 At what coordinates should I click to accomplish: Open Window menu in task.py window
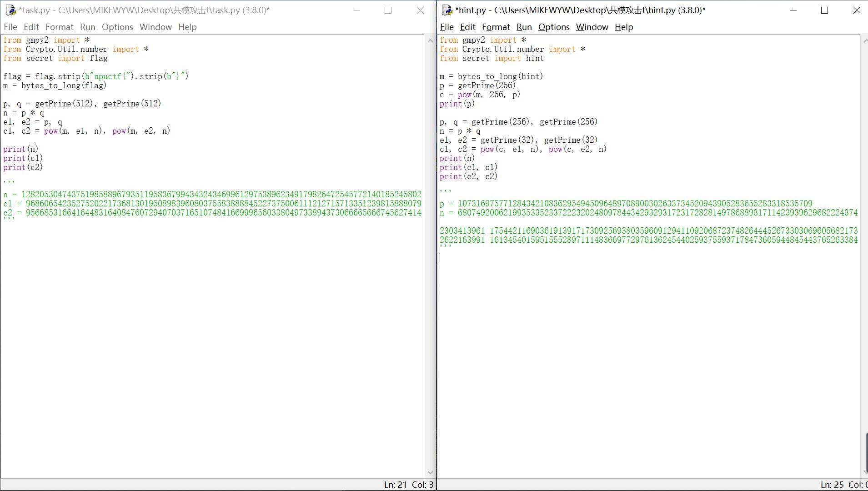[x=156, y=27]
